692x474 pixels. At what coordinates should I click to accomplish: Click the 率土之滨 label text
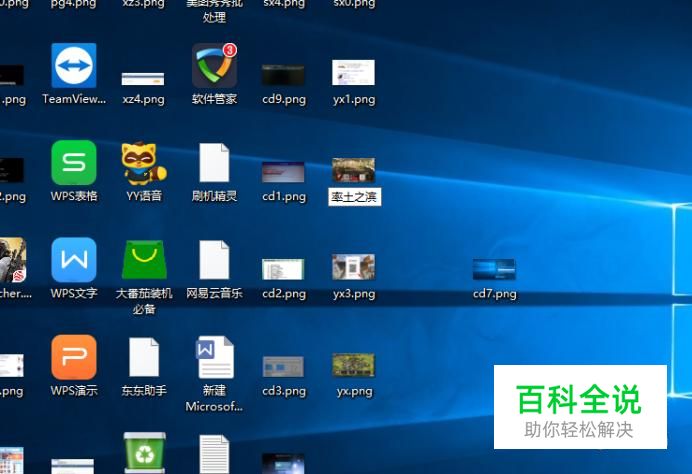[354, 196]
